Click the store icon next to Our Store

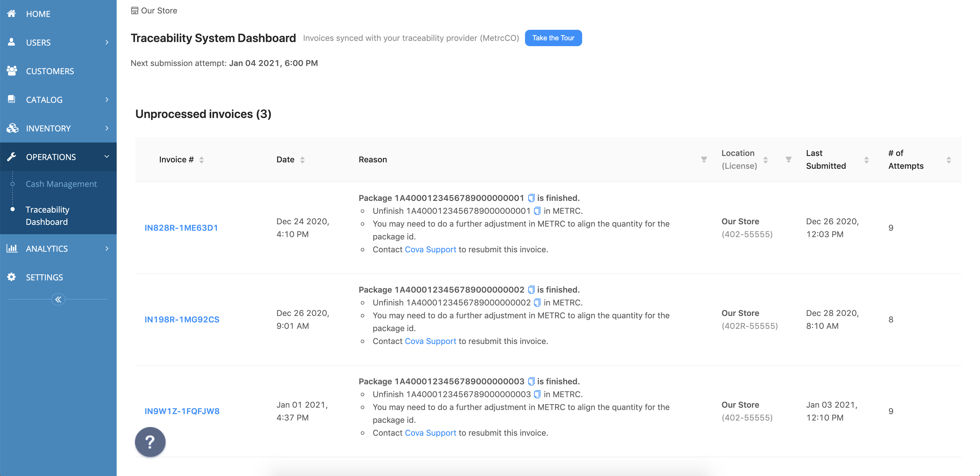tap(135, 10)
